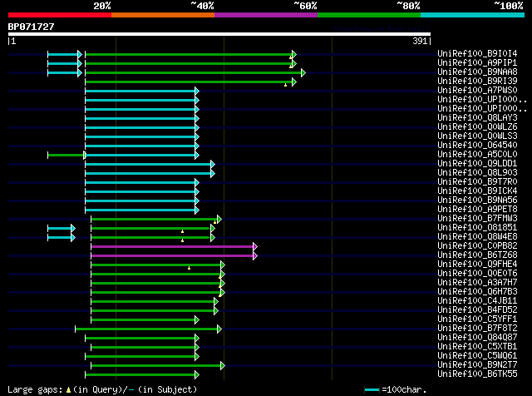
Task: Select the UniRef100_Q0WLS3 label
Action: pos(477,136)
